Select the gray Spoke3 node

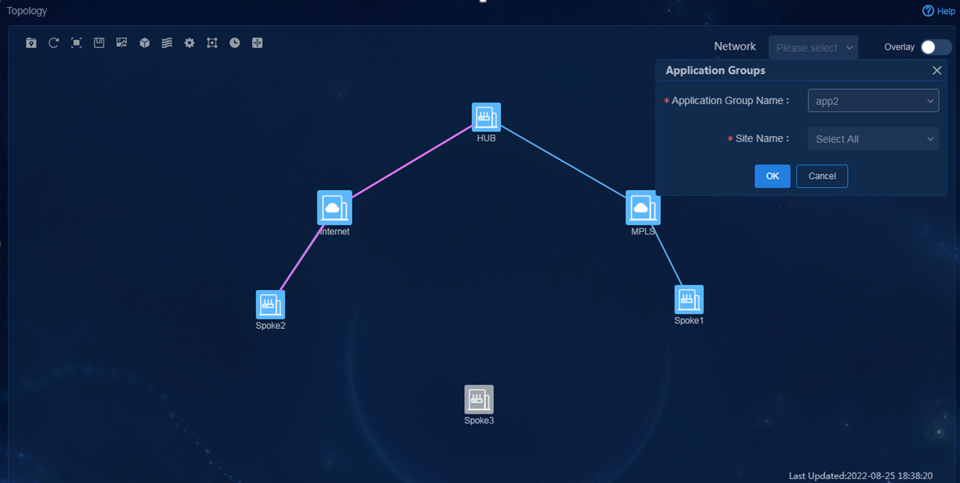[x=479, y=399]
